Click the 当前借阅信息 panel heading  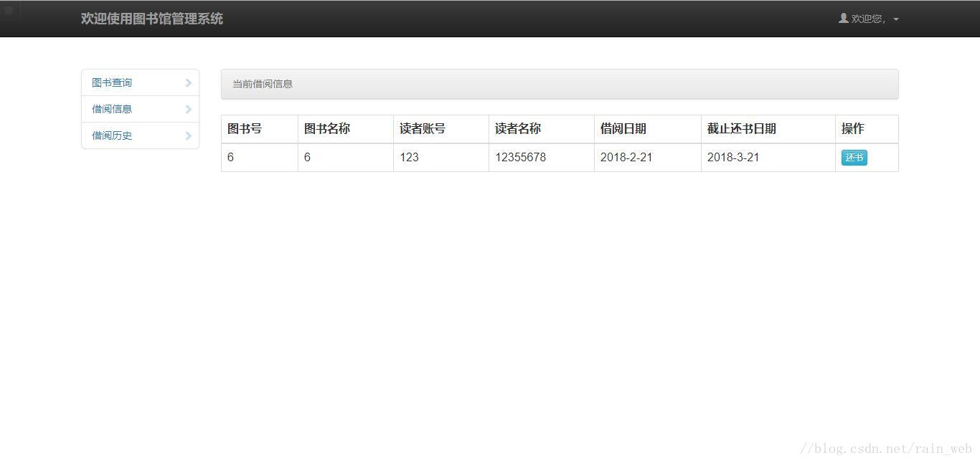click(x=560, y=84)
